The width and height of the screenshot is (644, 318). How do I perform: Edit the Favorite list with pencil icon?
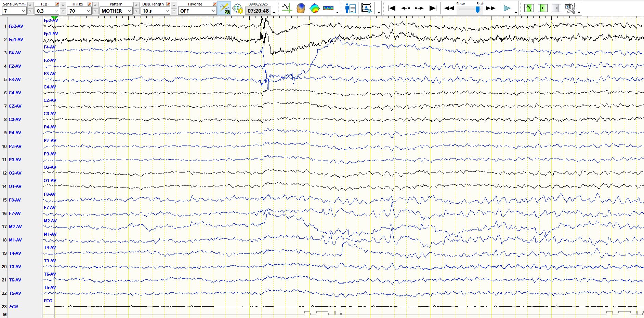pos(214,4)
